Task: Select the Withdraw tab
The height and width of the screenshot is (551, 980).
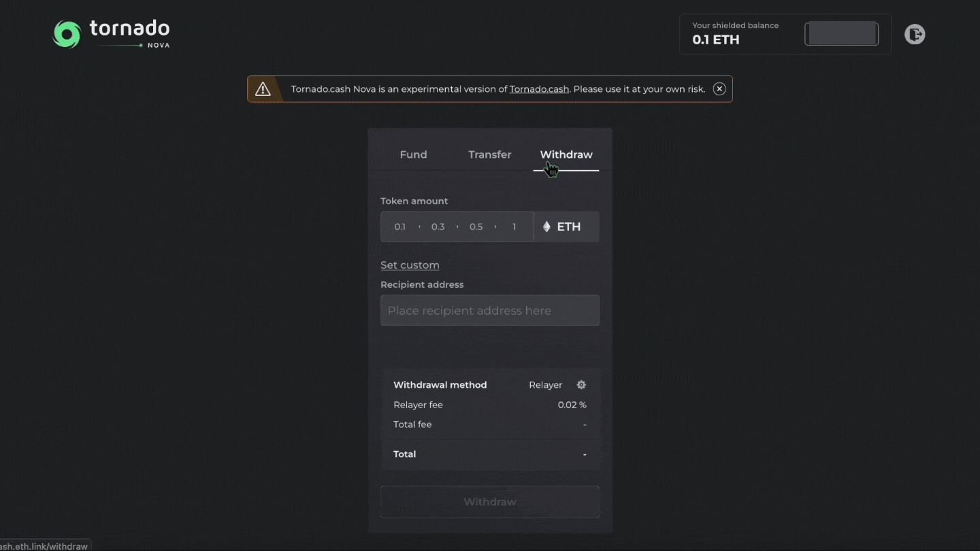Action: pyautogui.click(x=566, y=155)
